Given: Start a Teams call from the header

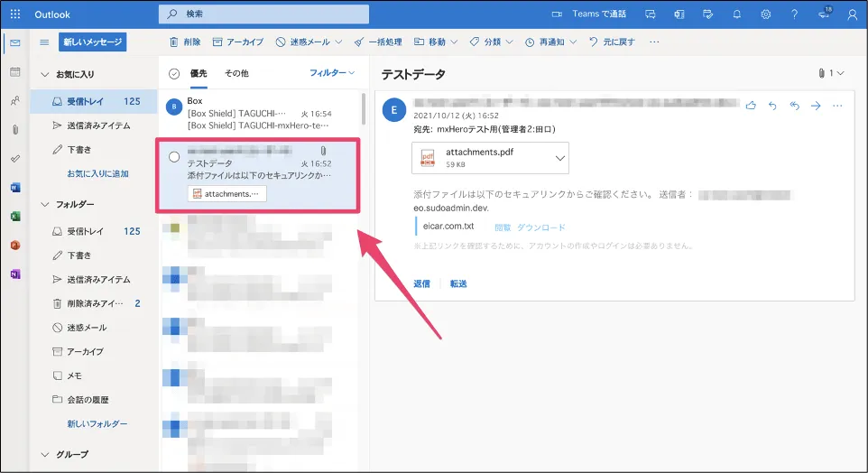Looking at the screenshot, I should pos(589,14).
